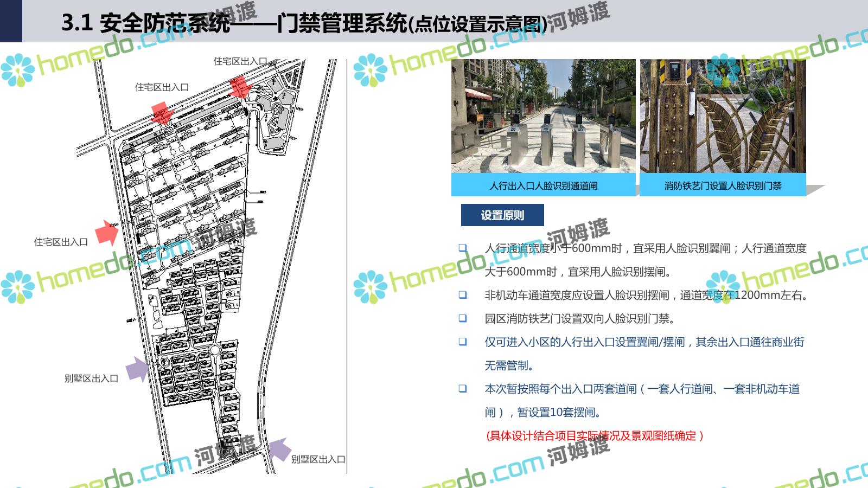This screenshot has width=868, height=488.
Task: Click the square bullet beside 仅可进入小区 line
Action: (463, 342)
